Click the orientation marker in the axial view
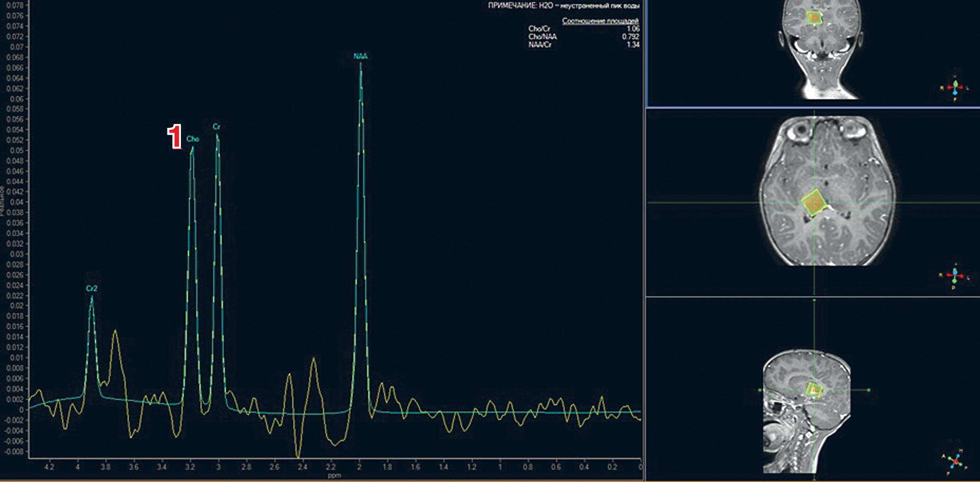980x482 pixels. pyautogui.click(x=954, y=276)
